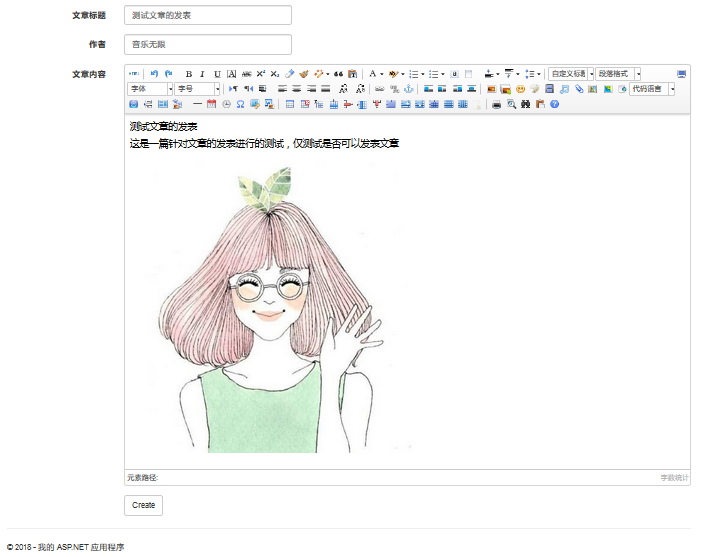
Task: Click the 作者 author input field
Action: [208, 44]
